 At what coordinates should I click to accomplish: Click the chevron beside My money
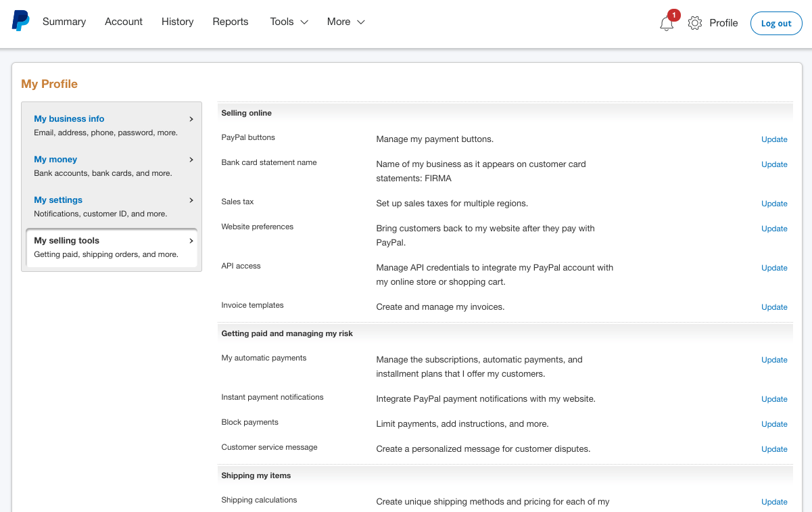[191, 160]
